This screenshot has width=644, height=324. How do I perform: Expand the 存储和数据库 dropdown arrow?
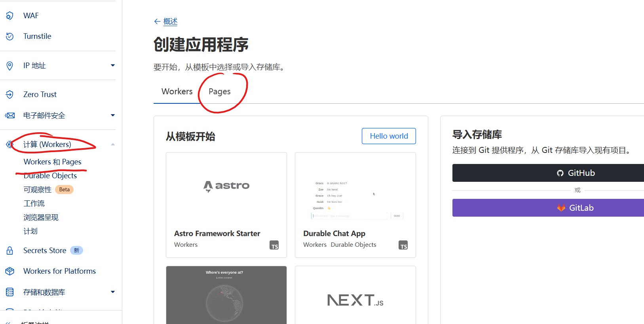pos(113,292)
